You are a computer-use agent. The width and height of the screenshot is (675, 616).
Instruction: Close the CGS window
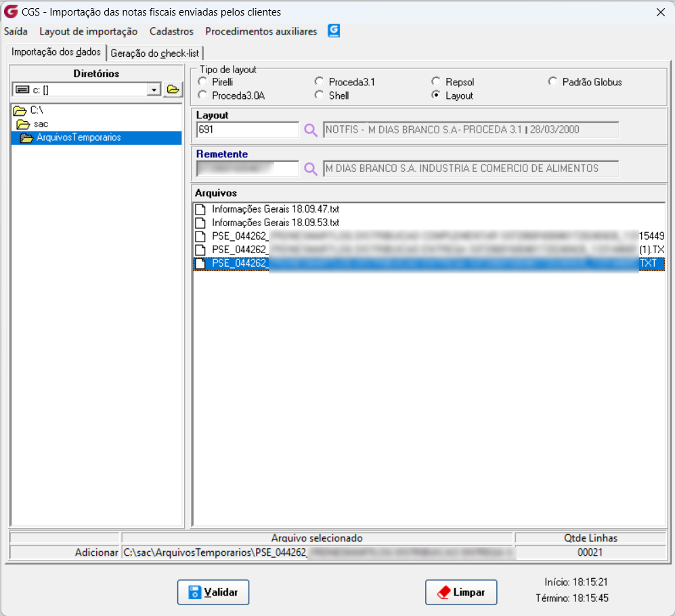click(660, 12)
